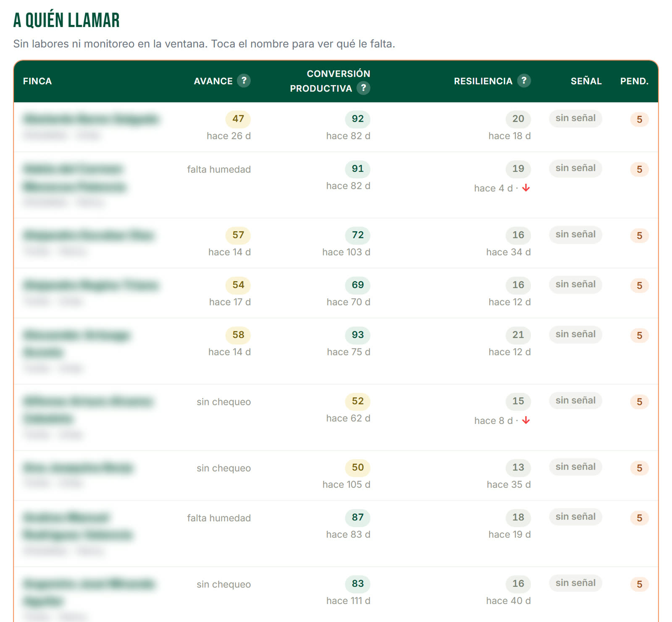Click red down arrow beside 'hace 4 d'
Viewport: 672px width, 622px height.
coord(526,188)
